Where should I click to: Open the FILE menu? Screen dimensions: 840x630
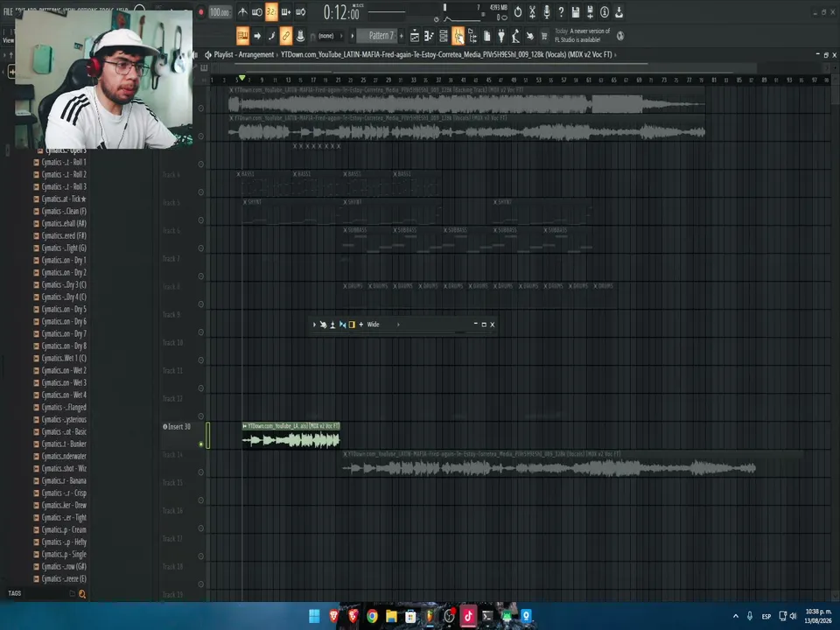8,11
